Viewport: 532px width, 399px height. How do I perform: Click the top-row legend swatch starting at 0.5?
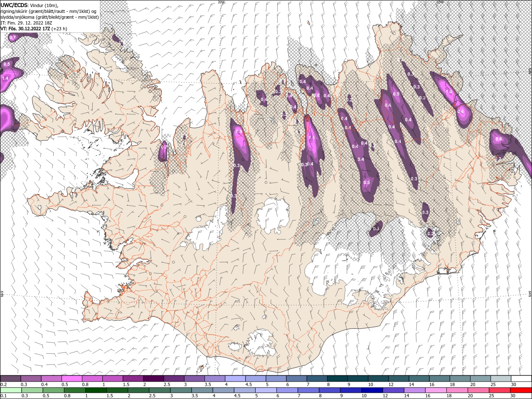point(72,379)
